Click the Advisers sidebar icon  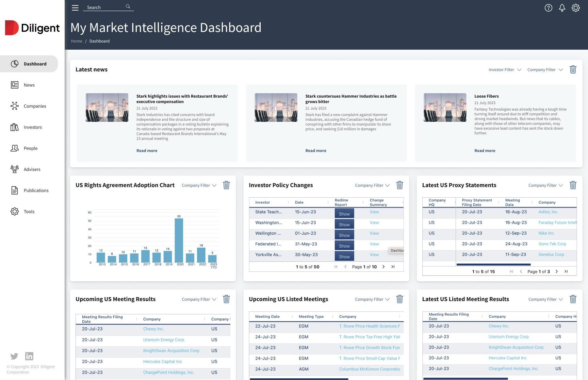[15, 169]
